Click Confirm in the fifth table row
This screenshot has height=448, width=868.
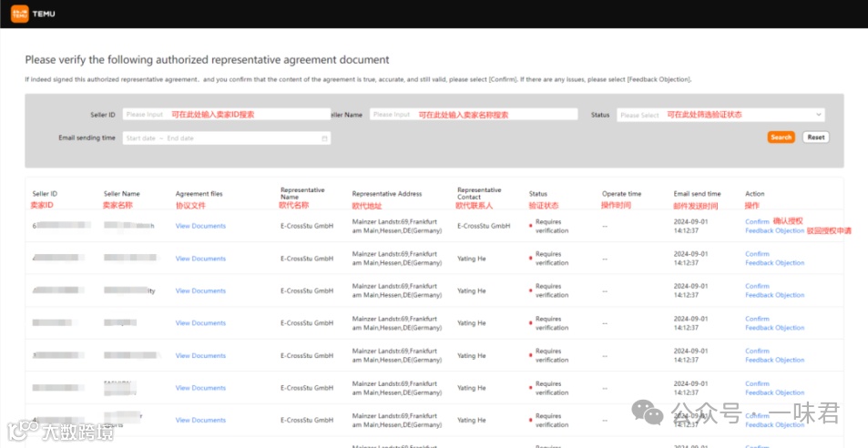(757, 351)
